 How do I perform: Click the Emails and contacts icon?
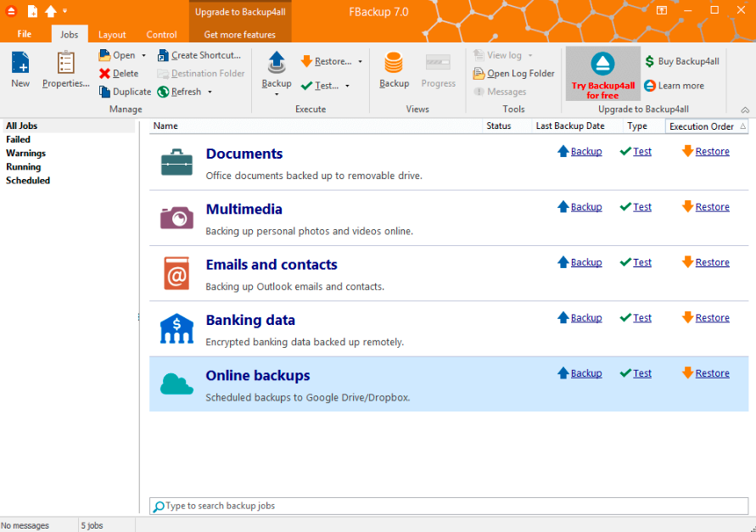[176, 273]
